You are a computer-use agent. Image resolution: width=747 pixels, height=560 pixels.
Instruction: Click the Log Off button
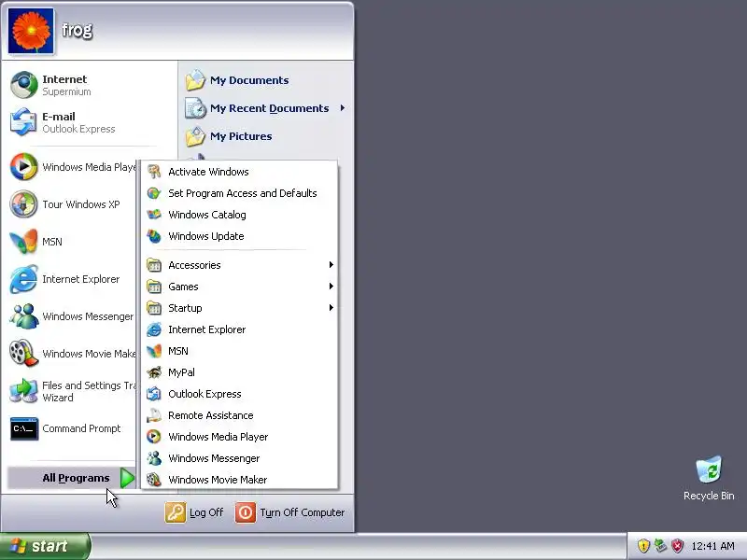(194, 512)
